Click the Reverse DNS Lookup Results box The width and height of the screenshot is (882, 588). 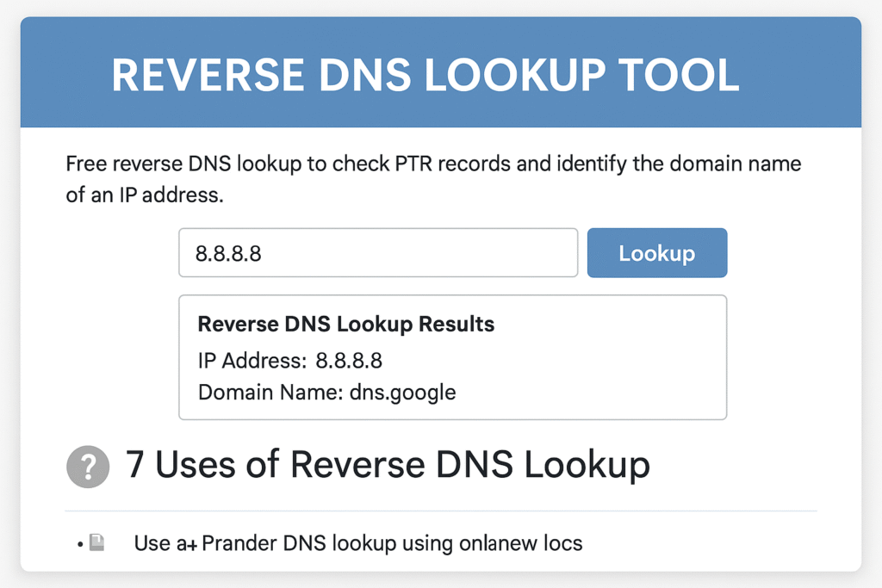tap(452, 356)
